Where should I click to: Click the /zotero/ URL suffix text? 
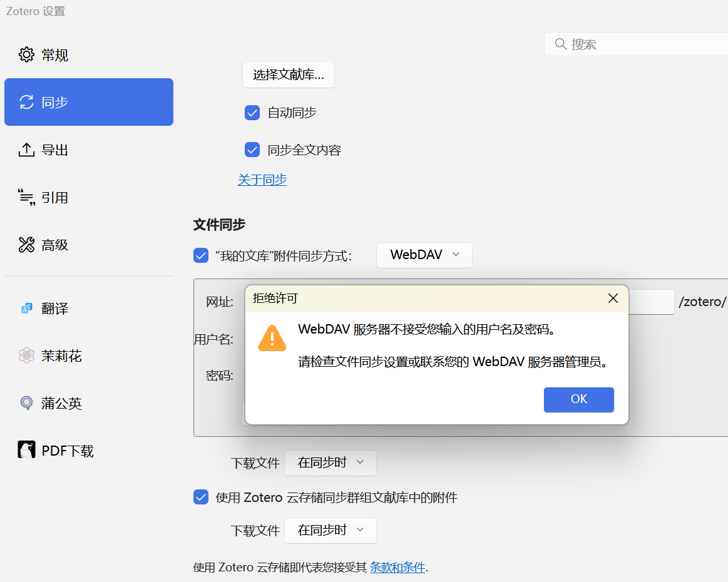click(702, 302)
